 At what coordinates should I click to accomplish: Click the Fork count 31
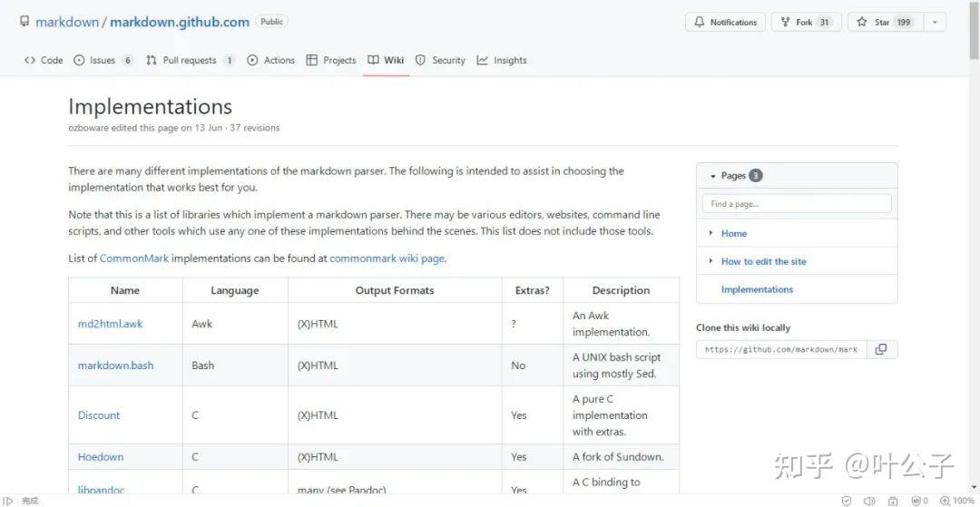pyautogui.click(x=824, y=22)
